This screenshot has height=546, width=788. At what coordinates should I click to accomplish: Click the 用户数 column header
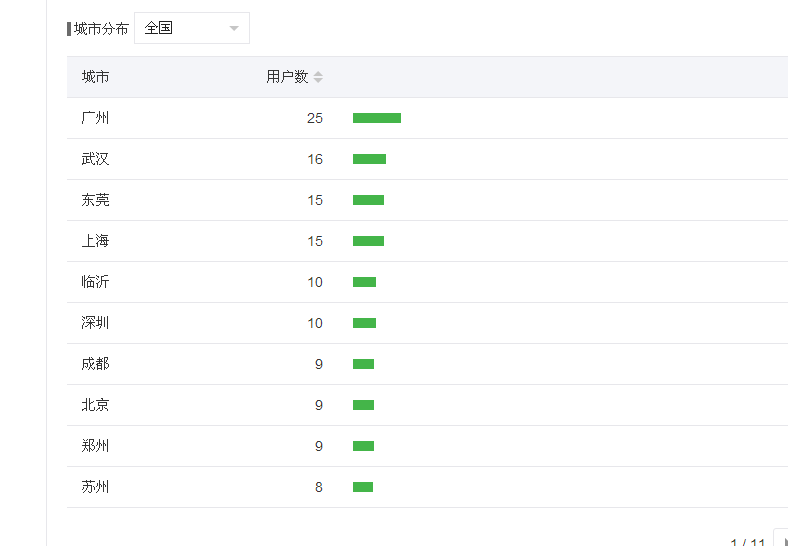pos(287,77)
